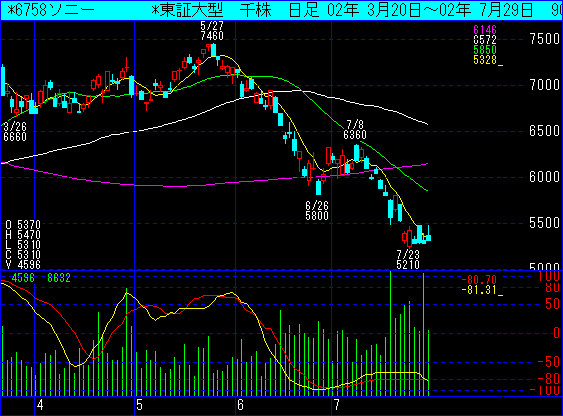Click the month 6 axis label
The image size is (563, 416).
[240, 405]
